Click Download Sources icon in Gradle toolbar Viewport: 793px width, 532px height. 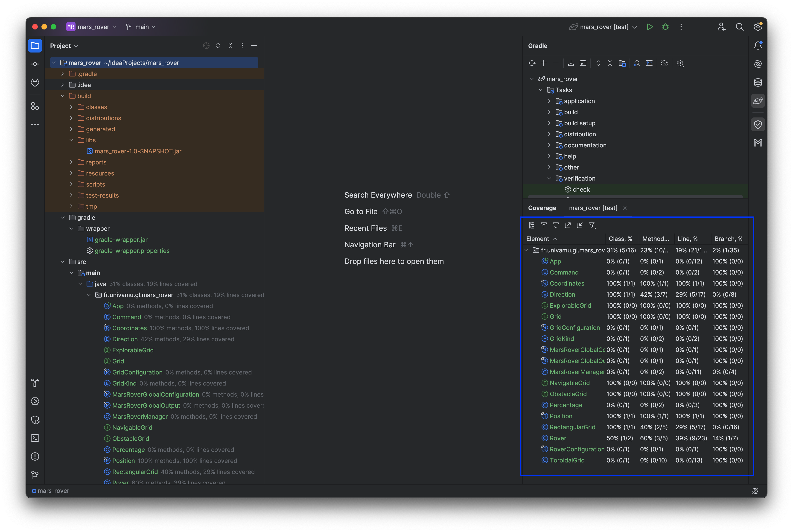[x=571, y=63]
